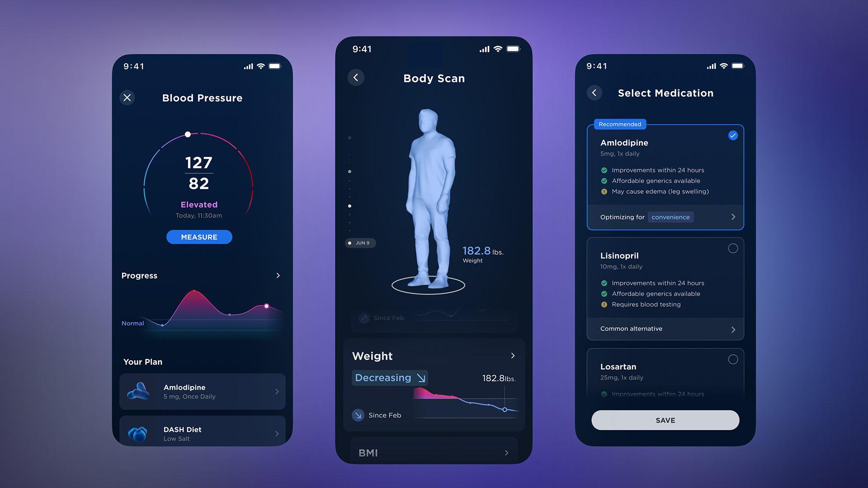Click the back arrow on Body Scan
Screen dimensions: 868x488
click(x=357, y=77)
